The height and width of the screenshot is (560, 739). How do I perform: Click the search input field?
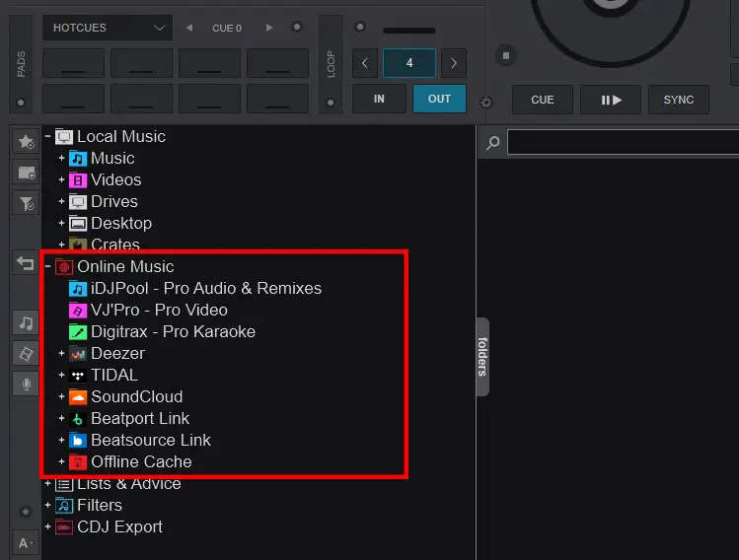623,142
